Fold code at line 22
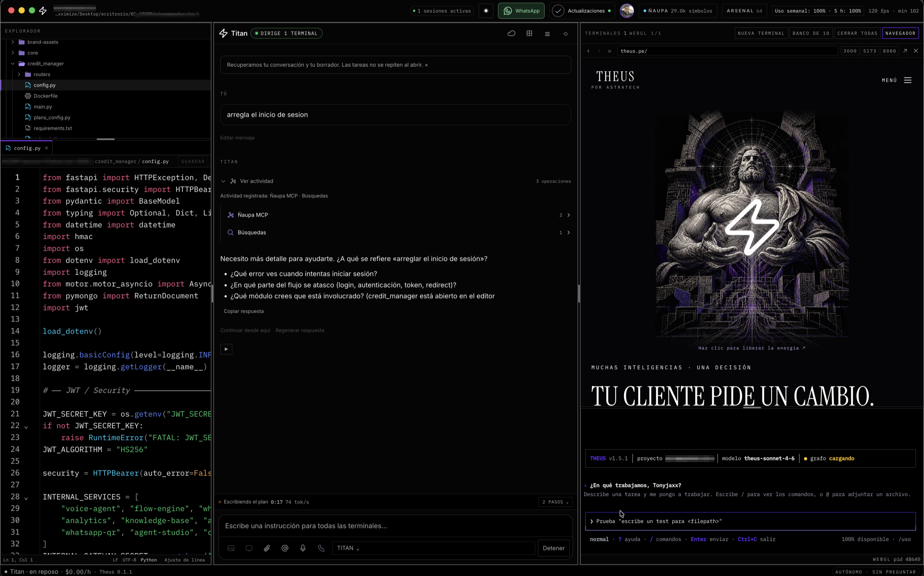924x576 pixels. point(26,427)
